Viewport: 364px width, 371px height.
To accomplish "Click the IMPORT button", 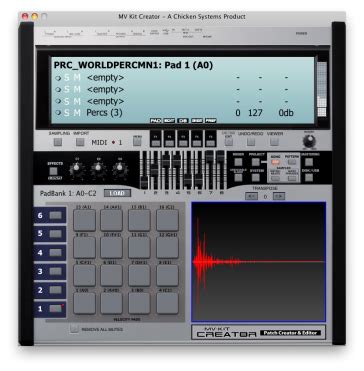I will click(x=80, y=142).
